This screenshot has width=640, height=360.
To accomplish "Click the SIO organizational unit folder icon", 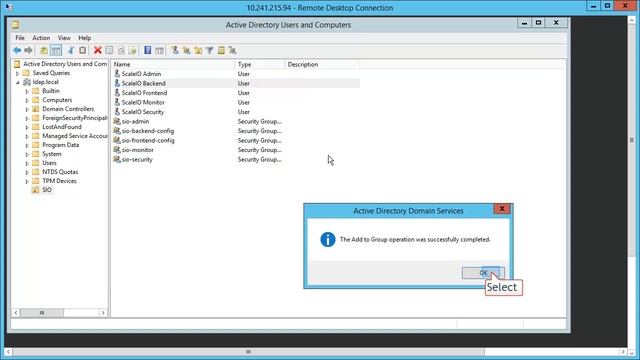I will coord(36,190).
